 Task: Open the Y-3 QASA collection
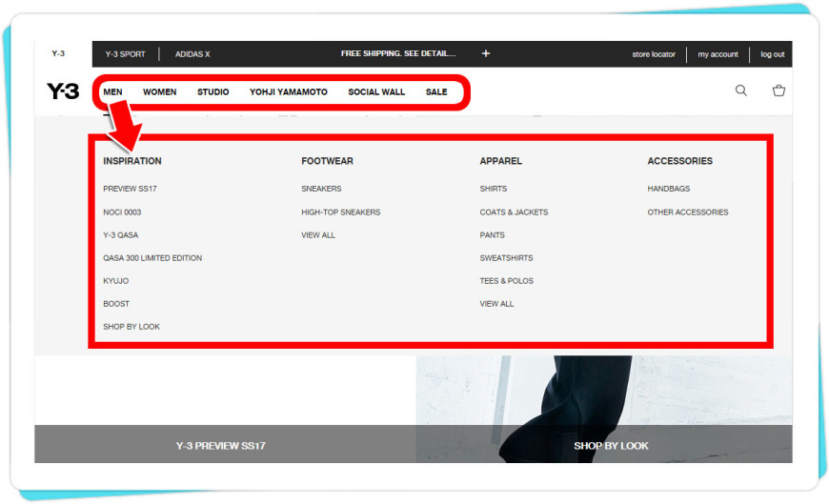[121, 234]
